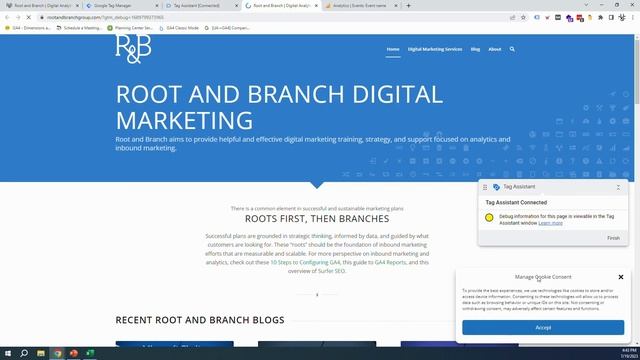Screen dimensions: 640x360
Task: Select Home in the site navigation
Action: (393, 49)
